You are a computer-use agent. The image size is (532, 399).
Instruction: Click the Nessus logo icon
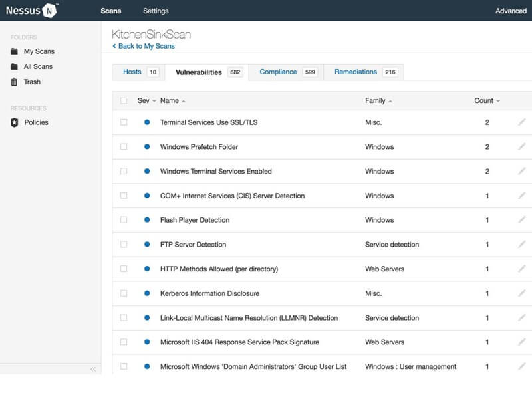click(50, 11)
